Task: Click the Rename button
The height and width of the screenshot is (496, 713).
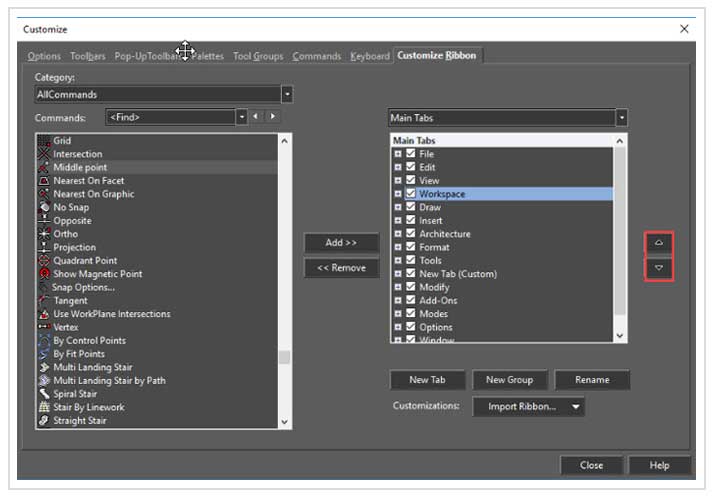Action: click(x=592, y=380)
